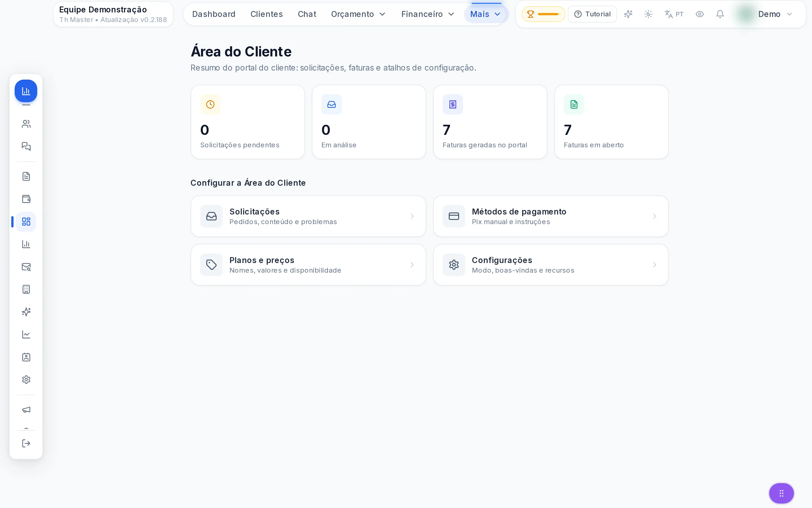Click the inbox icon on Em análise card
812x508 pixels.
coord(332,104)
